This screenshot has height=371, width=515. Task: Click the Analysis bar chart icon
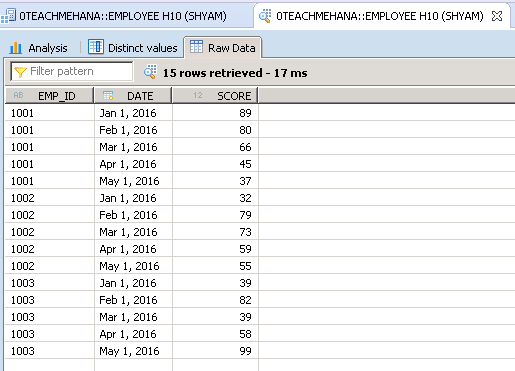click(16, 48)
